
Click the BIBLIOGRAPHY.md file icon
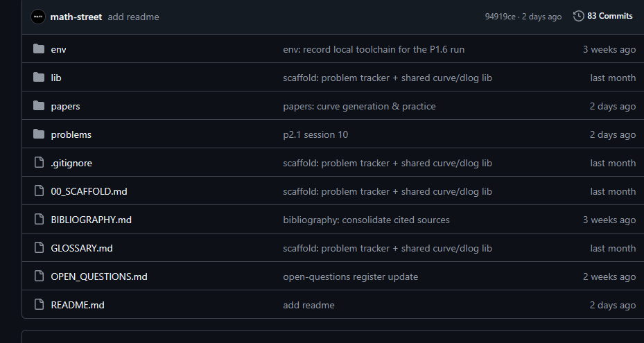click(x=39, y=219)
